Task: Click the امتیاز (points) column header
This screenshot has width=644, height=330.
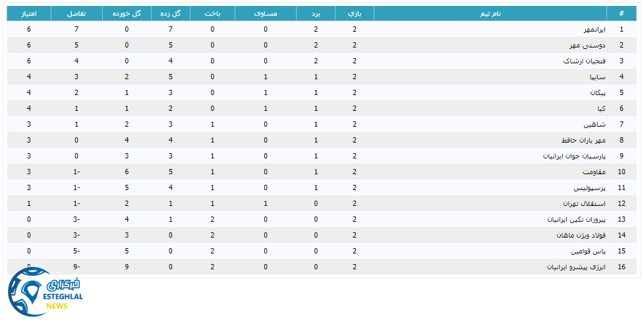Action: click(29, 13)
